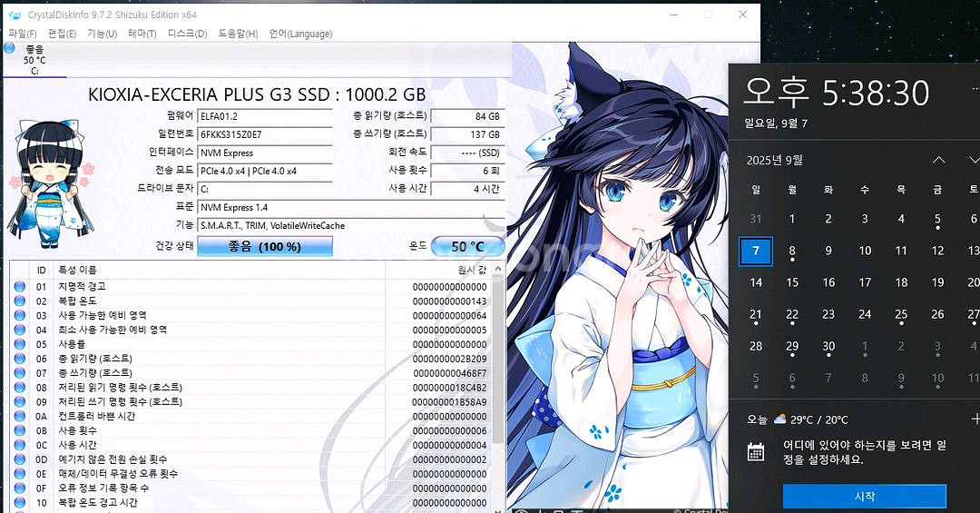
Task: Click status orb for 0E 매체/데이터 무결성 오류 횟수
Action: coord(19,474)
